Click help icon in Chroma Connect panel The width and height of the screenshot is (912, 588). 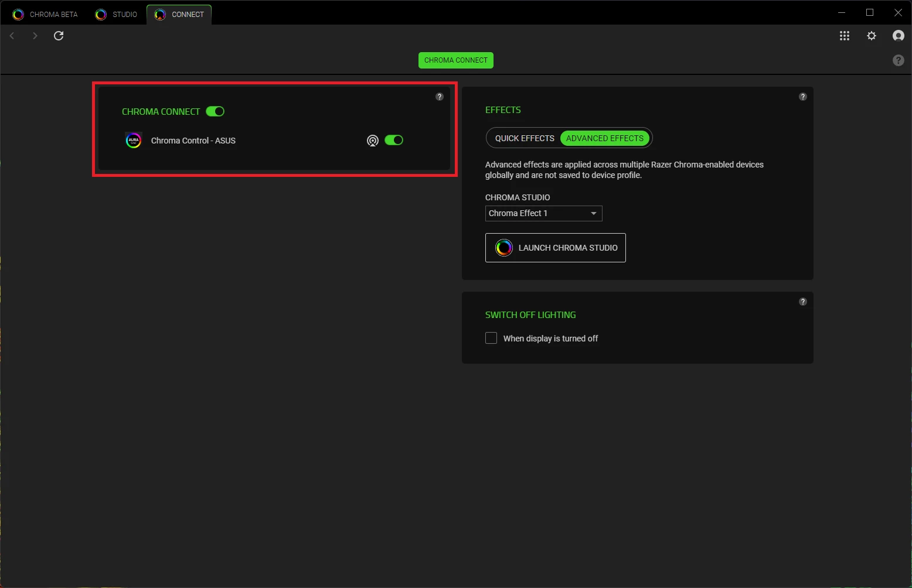[x=440, y=97]
